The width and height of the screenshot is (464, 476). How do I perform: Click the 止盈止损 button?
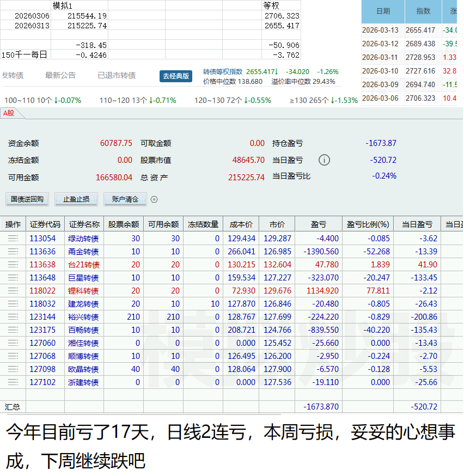click(x=76, y=199)
